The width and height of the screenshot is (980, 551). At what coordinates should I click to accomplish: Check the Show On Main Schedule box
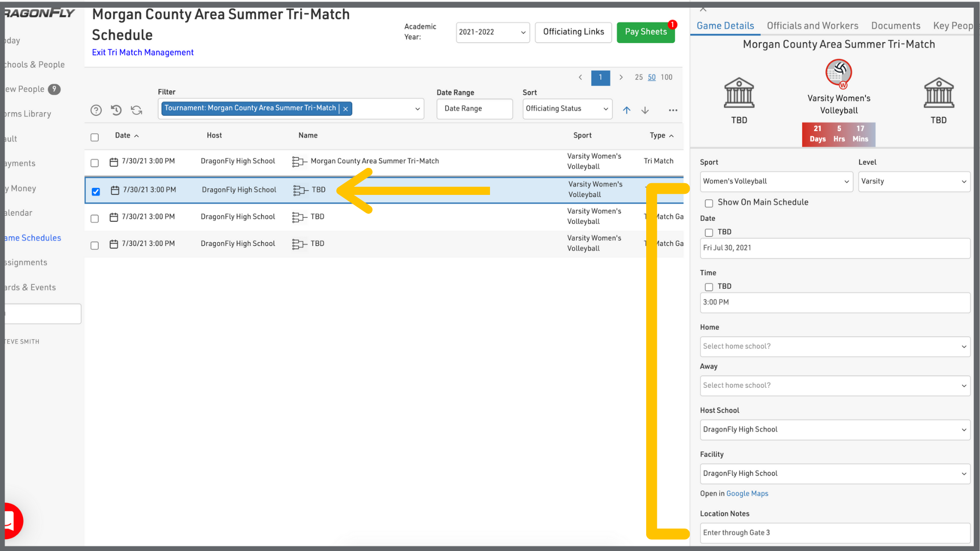tap(709, 203)
